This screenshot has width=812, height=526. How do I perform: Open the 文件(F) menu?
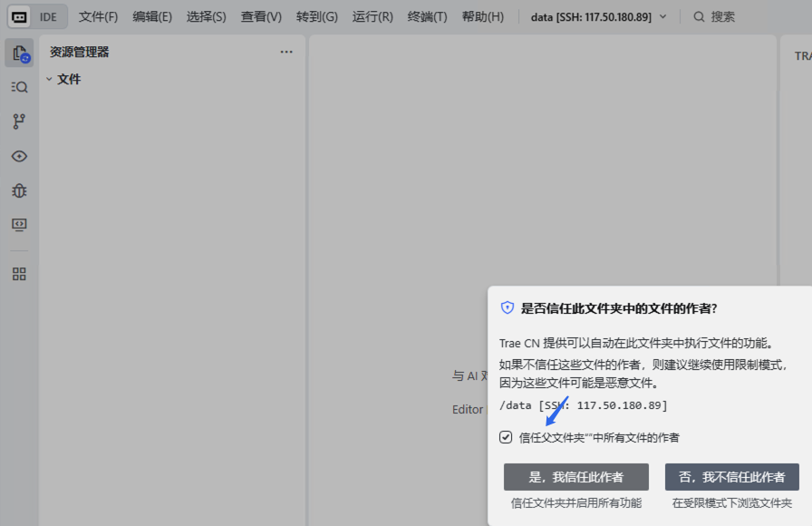point(98,16)
